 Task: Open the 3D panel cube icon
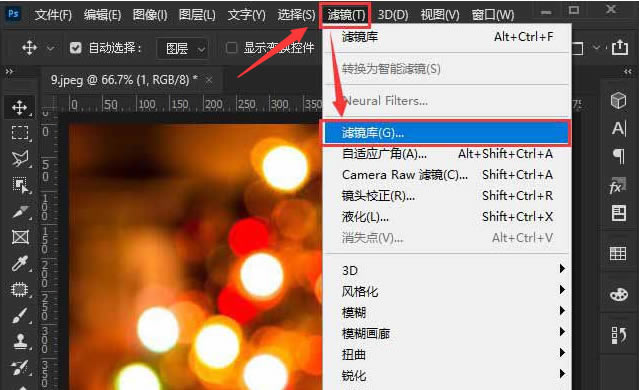point(619,100)
